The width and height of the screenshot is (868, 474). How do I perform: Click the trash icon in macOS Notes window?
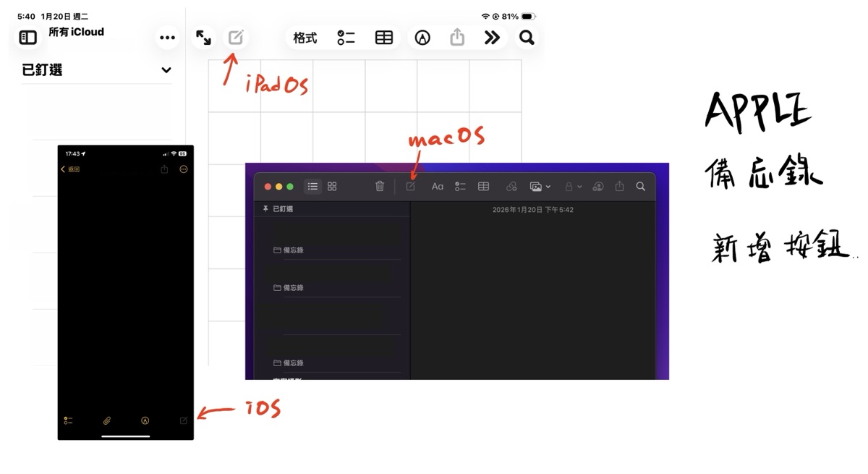pos(380,186)
